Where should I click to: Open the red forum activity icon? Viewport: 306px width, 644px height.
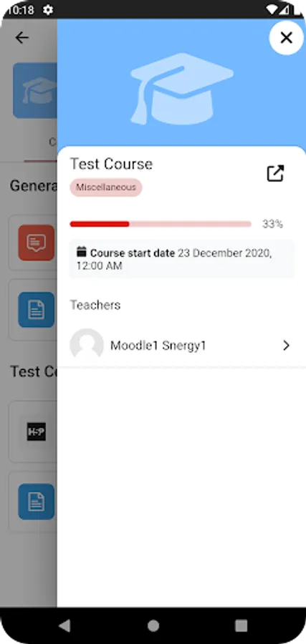[37, 243]
